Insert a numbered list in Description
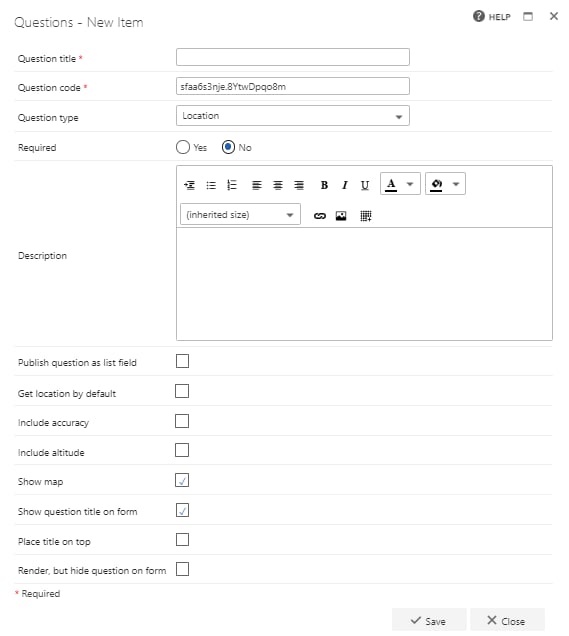Image resolution: width=569 pixels, height=636 pixels. (232, 185)
